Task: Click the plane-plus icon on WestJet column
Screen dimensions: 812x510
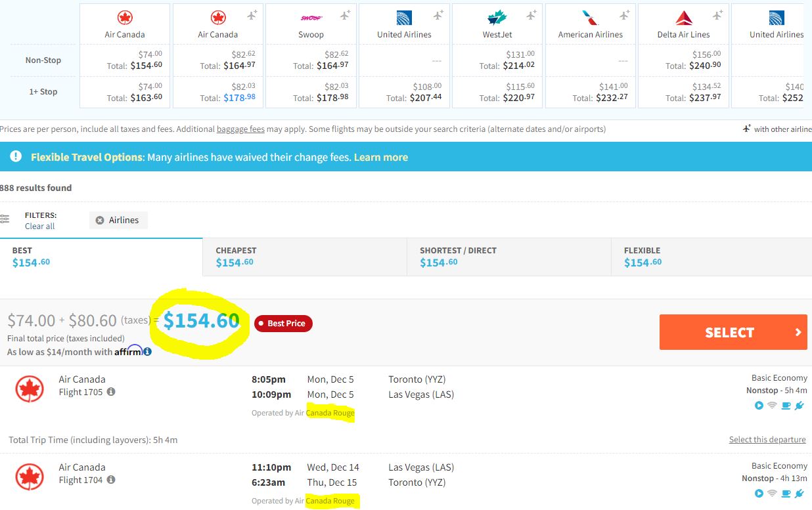Action: [531, 15]
